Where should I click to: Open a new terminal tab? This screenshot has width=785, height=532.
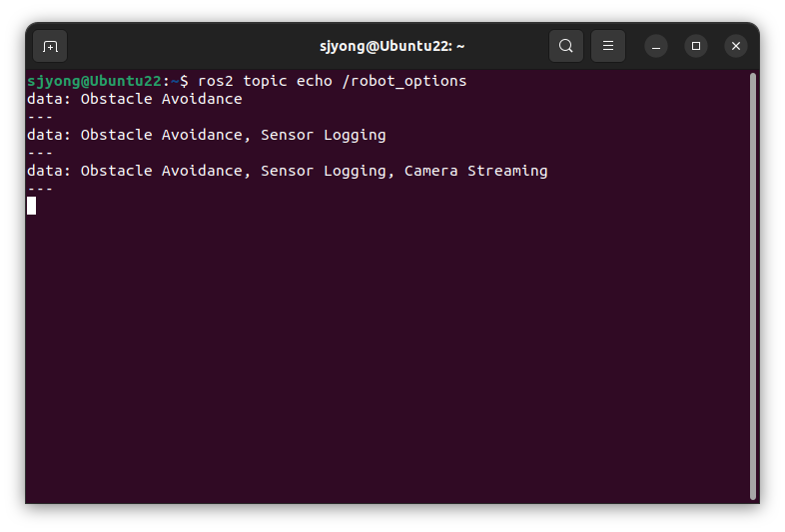50,46
